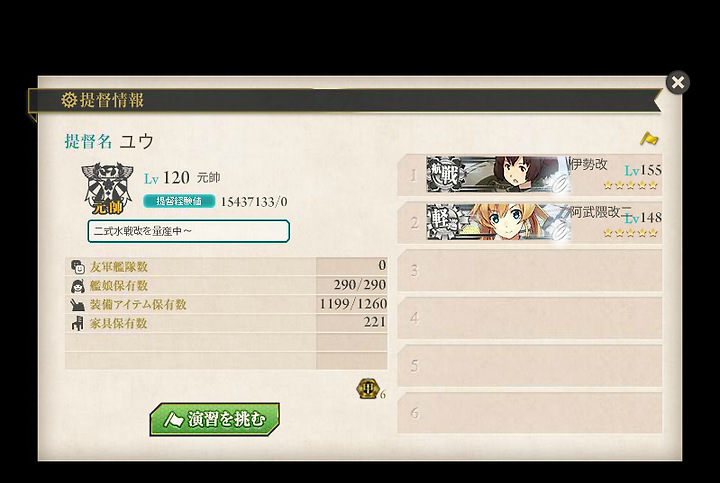Viewport: 720px width, 483px height.
Task: Click the gold 甲 medal icon
Action: [367, 388]
